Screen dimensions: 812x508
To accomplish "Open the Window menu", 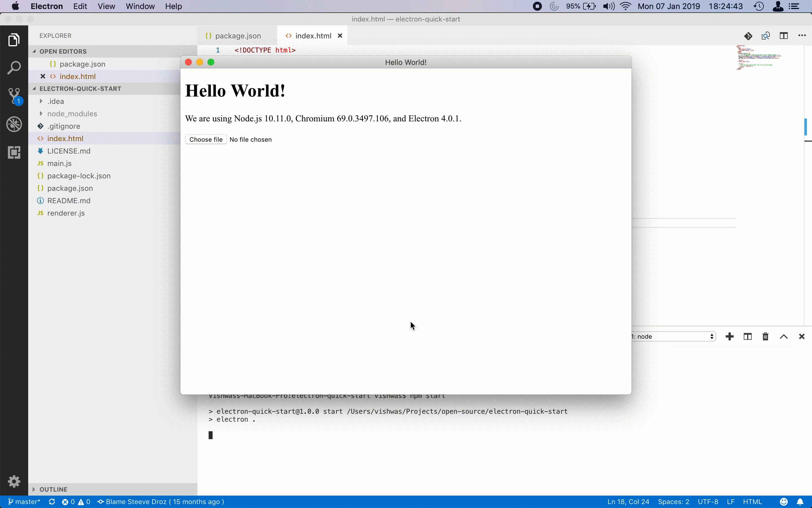I will 140,6.
